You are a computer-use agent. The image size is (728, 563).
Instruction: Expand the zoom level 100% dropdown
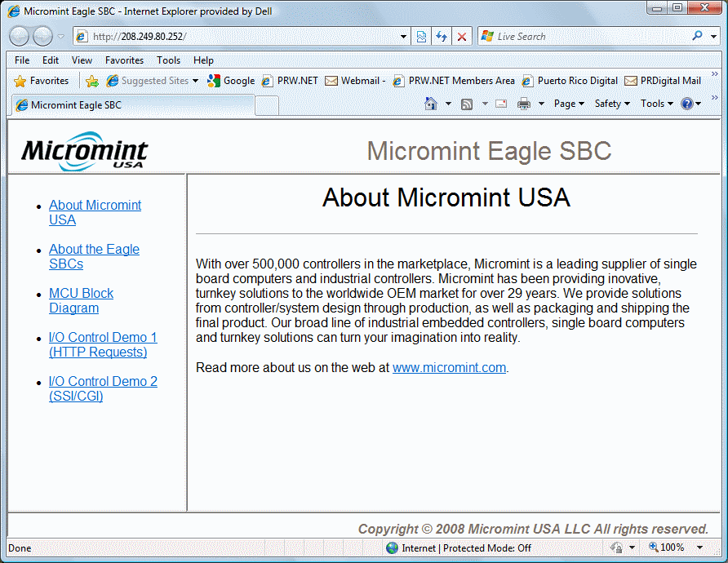(x=699, y=547)
